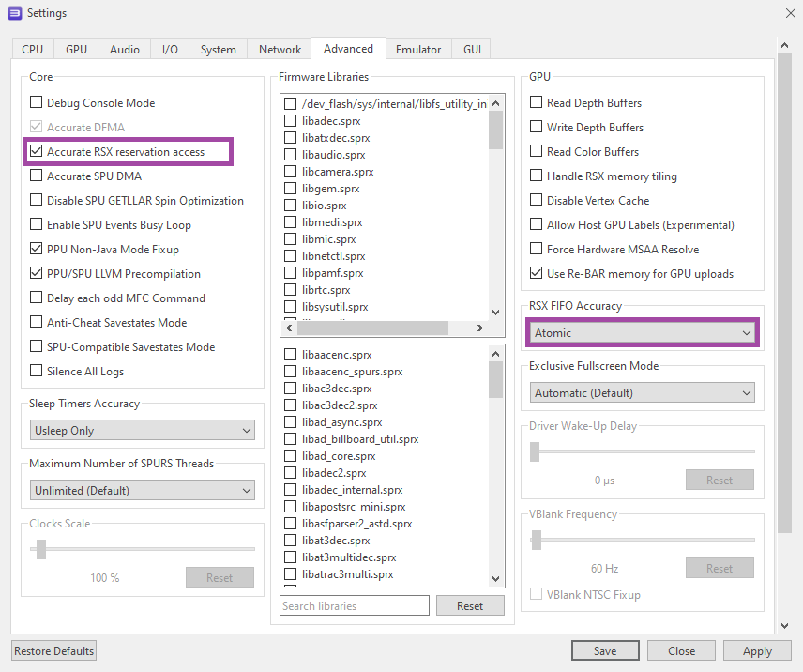The height and width of the screenshot is (672, 803).
Task: Open the GPU tab
Action: [76, 50]
